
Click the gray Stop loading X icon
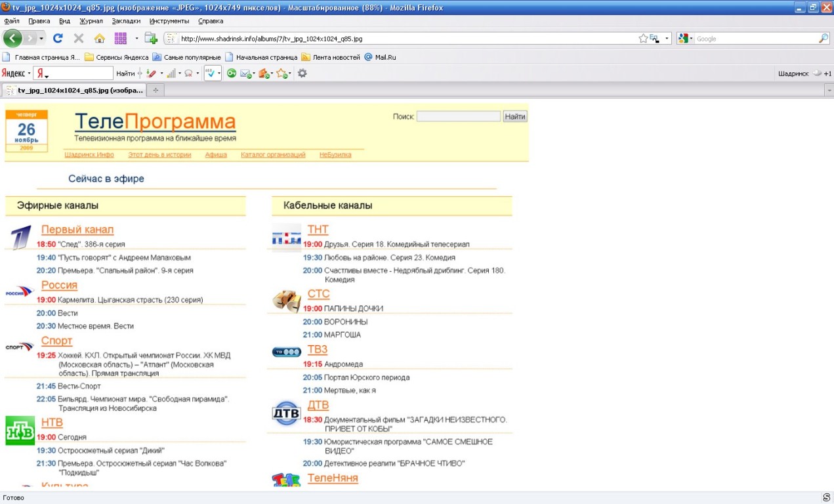tap(79, 38)
